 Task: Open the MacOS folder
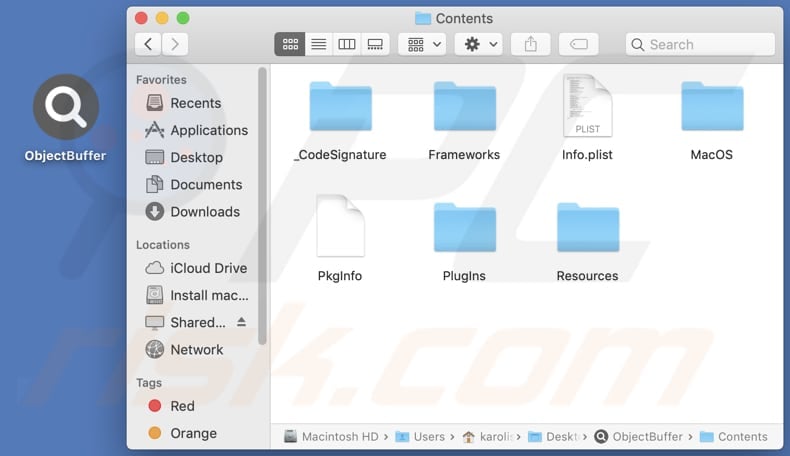click(712, 108)
